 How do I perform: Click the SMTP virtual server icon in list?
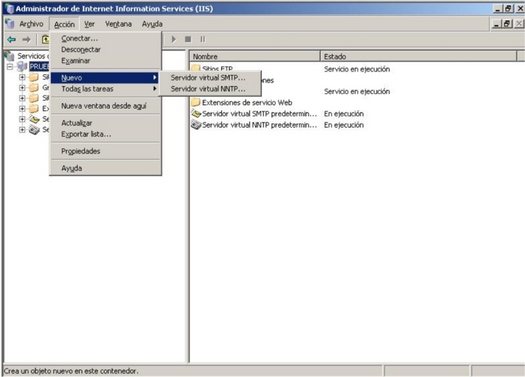point(196,114)
